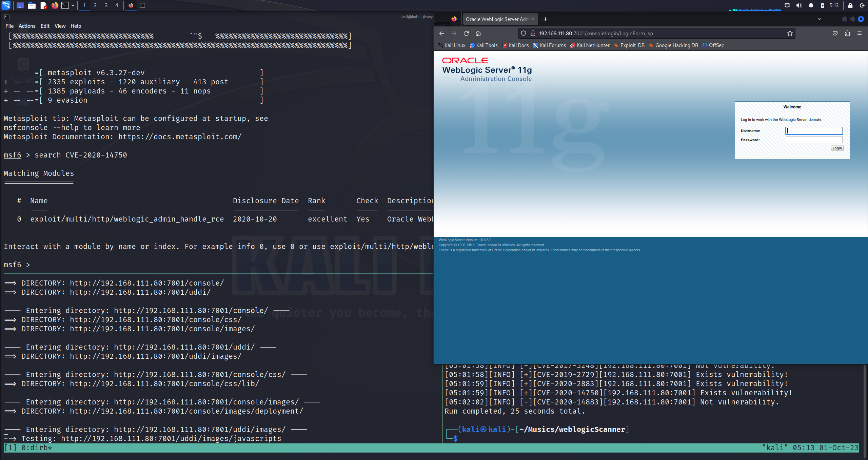
Task: Switch to workspace 4
Action: 117,5
